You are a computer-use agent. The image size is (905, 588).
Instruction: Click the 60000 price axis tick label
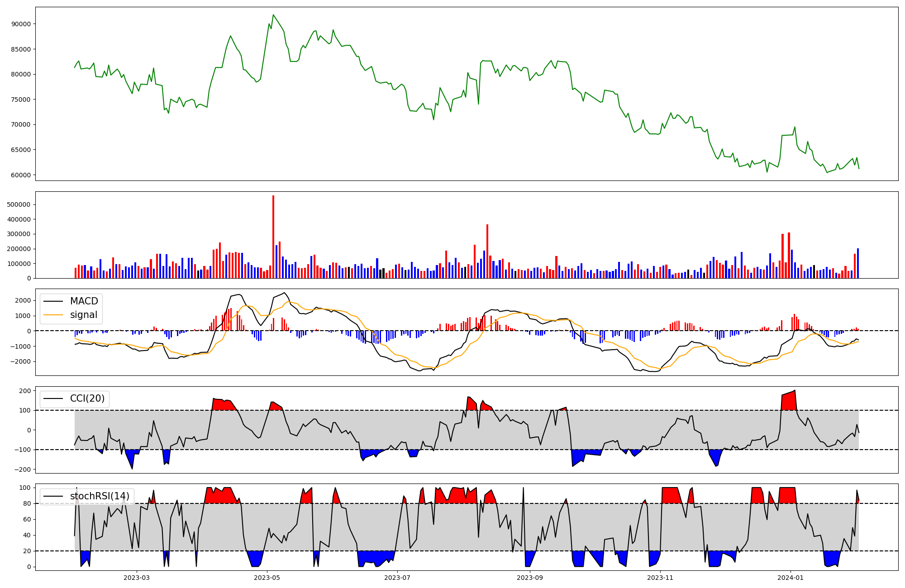pos(21,175)
